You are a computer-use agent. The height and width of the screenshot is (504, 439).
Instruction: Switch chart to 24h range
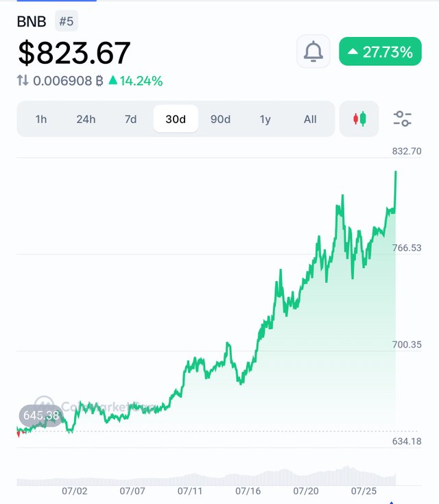click(x=86, y=119)
